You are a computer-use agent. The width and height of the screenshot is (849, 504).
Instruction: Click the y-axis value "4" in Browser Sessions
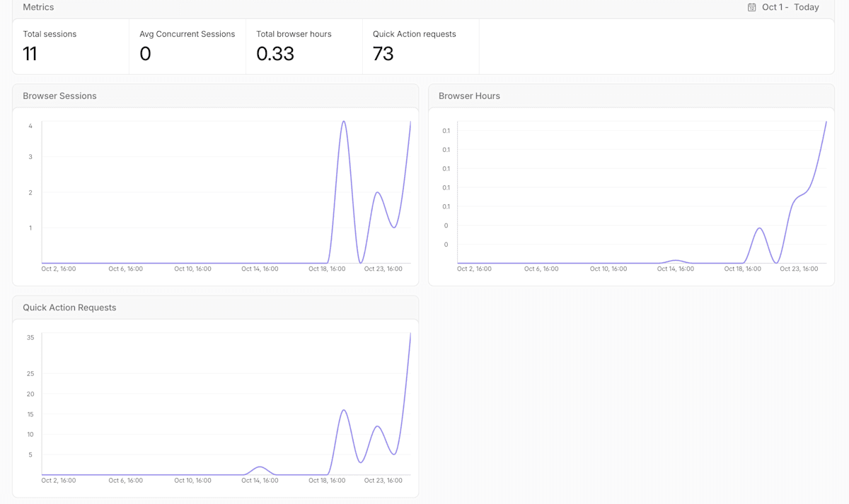[30, 126]
